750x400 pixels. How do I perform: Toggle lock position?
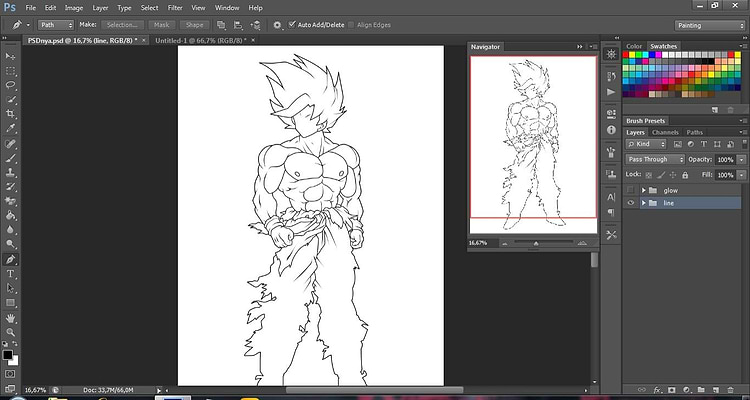(673, 175)
